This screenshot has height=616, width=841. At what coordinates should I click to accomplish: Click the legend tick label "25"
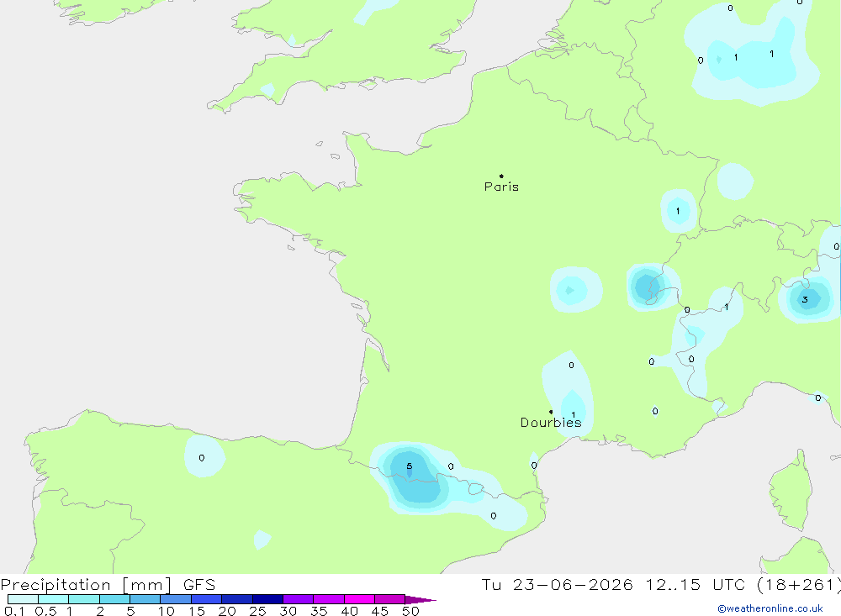pyautogui.click(x=257, y=611)
